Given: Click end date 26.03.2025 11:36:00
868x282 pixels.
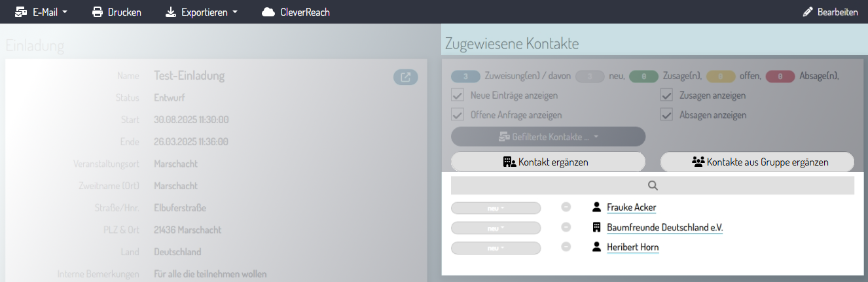Looking at the screenshot, I should pyautogui.click(x=191, y=142).
